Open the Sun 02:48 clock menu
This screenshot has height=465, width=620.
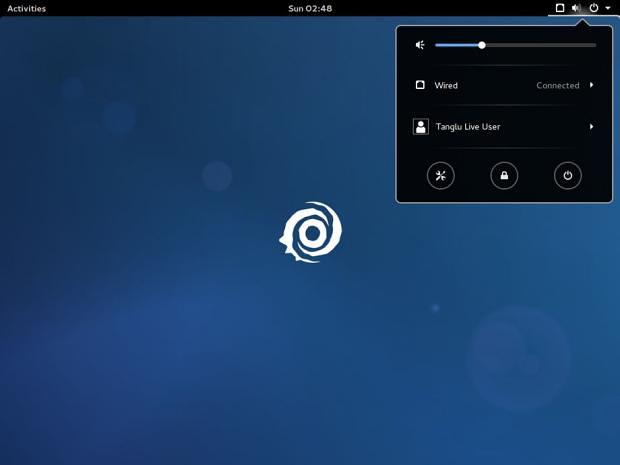[310, 8]
